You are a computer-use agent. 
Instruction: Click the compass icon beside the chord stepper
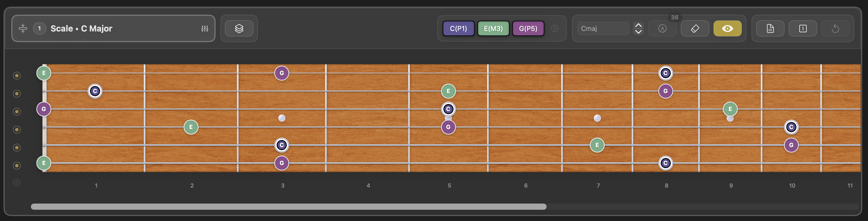coord(663,29)
